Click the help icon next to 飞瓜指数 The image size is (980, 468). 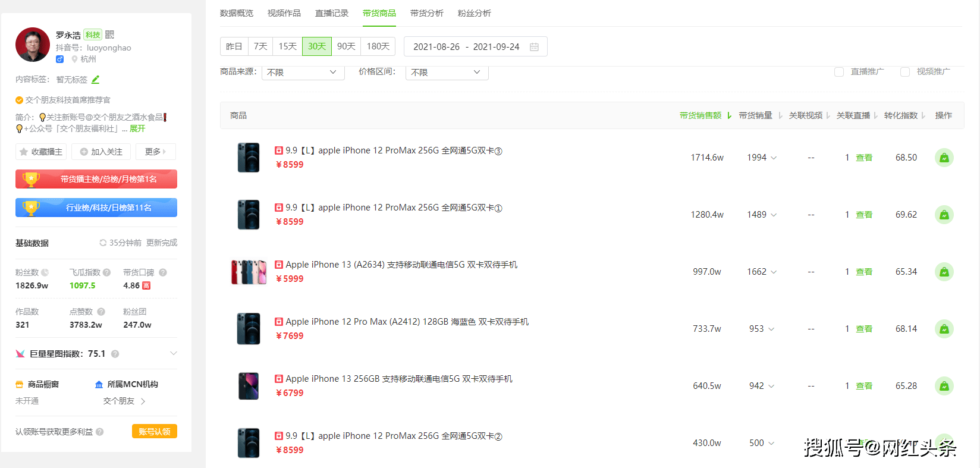point(106,272)
